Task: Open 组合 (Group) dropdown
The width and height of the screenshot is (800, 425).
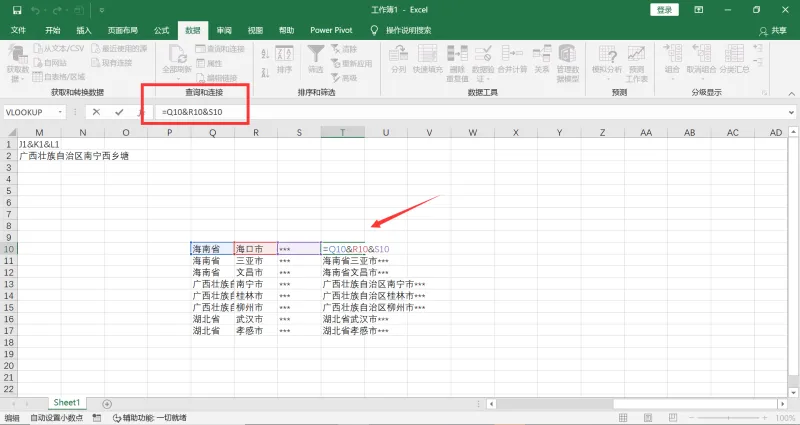Action: 672,79
